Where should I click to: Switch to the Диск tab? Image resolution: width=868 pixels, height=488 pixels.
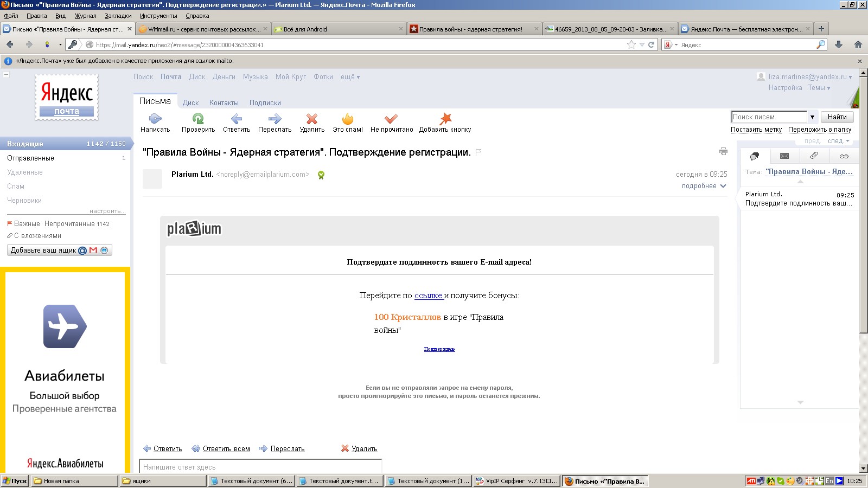[x=190, y=102]
